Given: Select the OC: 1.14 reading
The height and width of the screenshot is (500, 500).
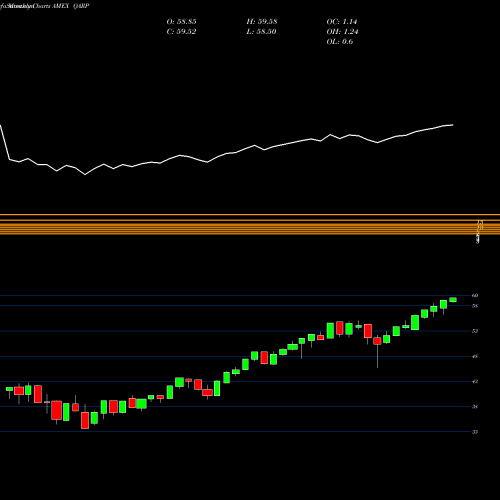Looking at the screenshot, I should pos(342,22).
